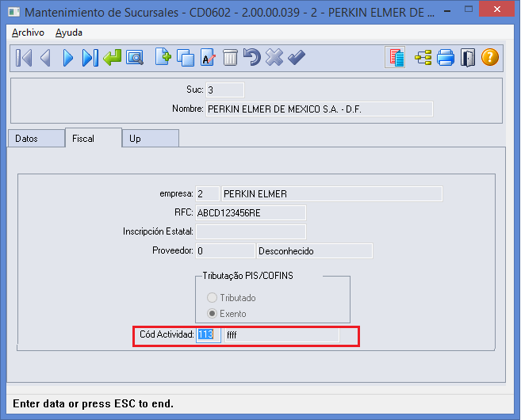Click the status bar message text
521x420 pixels.
tap(93, 403)
